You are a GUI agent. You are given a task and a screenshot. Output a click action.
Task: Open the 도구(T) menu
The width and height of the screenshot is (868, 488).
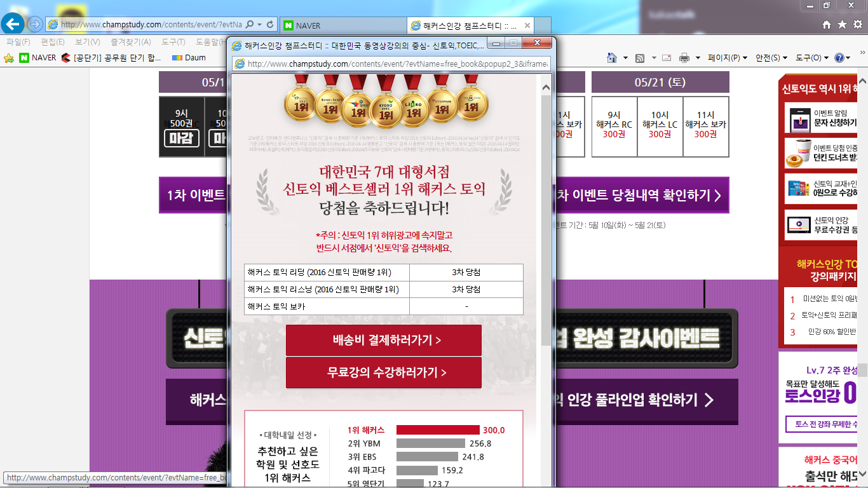[x=173, y=42]
